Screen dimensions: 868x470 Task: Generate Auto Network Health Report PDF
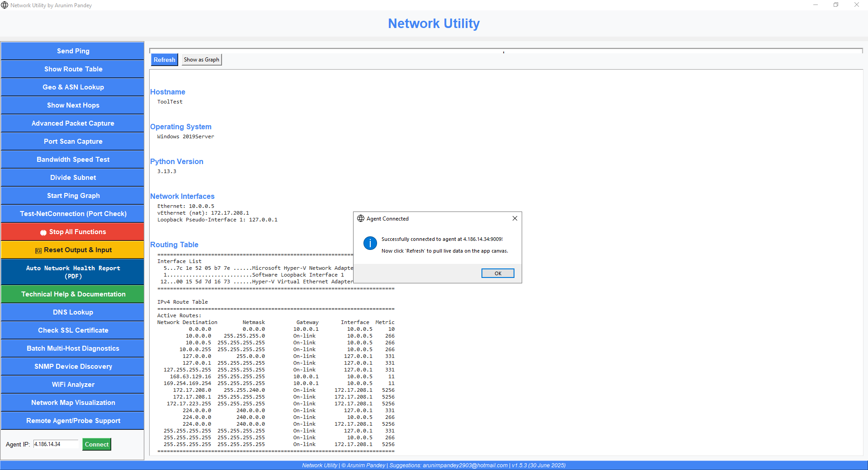tap(72, 272)
